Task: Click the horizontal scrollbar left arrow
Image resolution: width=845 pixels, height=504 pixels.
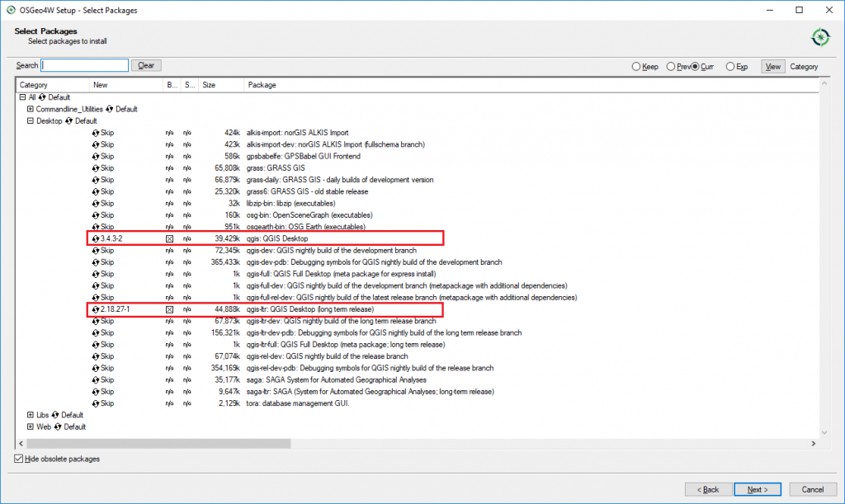Action: pyautogui.click(x=21, y=444)
